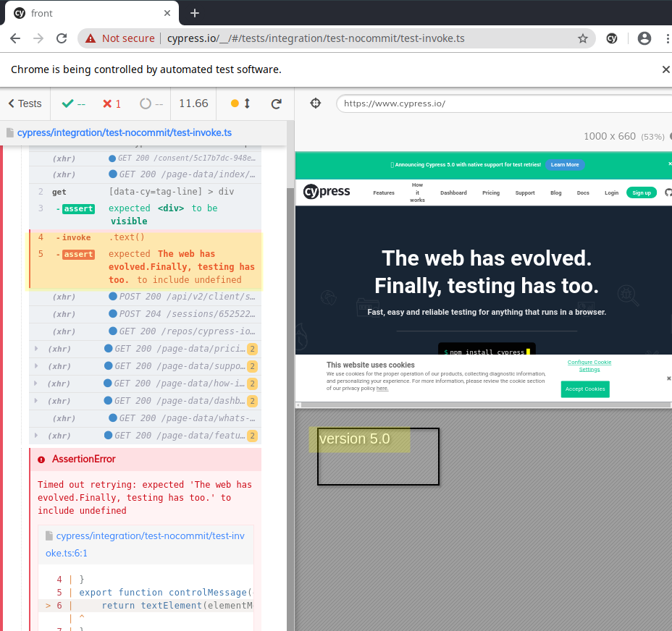Viewport: 672px width, 631px height.
Task: Open the 'How it works' nav item
Action: coord(417,192)
